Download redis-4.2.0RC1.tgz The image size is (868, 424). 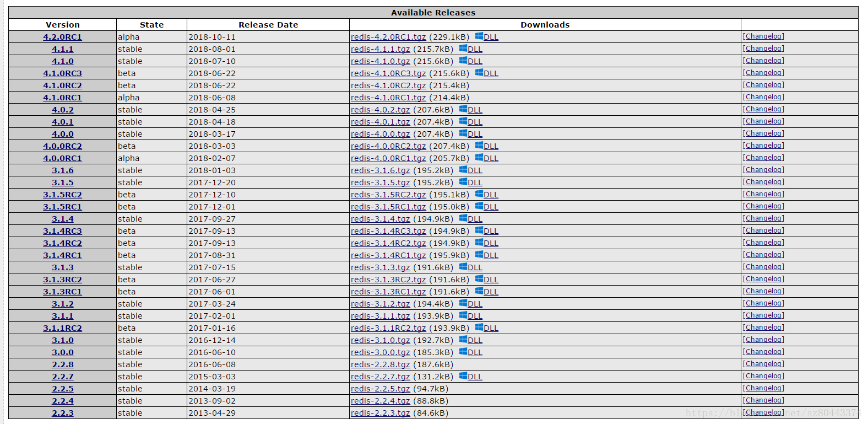(388, 37)
